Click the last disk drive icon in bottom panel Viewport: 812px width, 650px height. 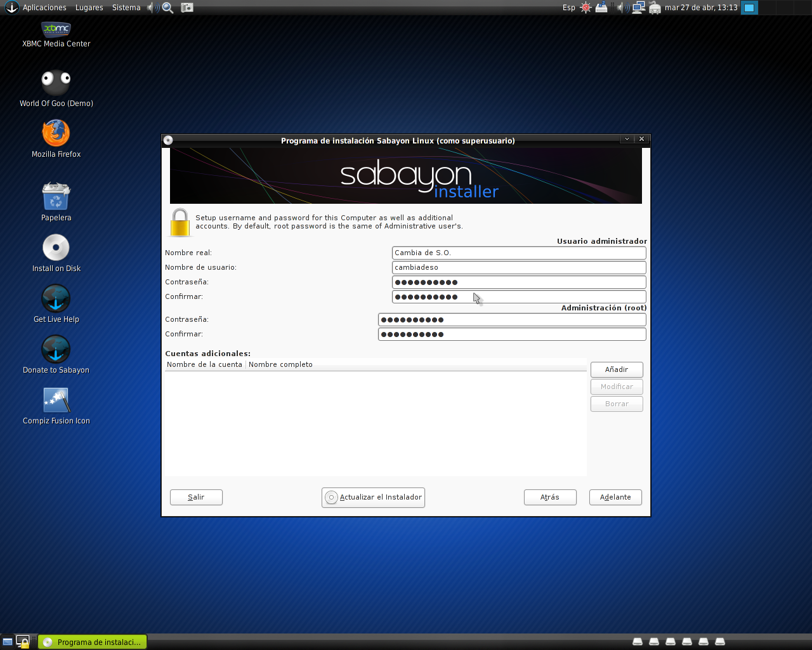[x=720, y=642]
